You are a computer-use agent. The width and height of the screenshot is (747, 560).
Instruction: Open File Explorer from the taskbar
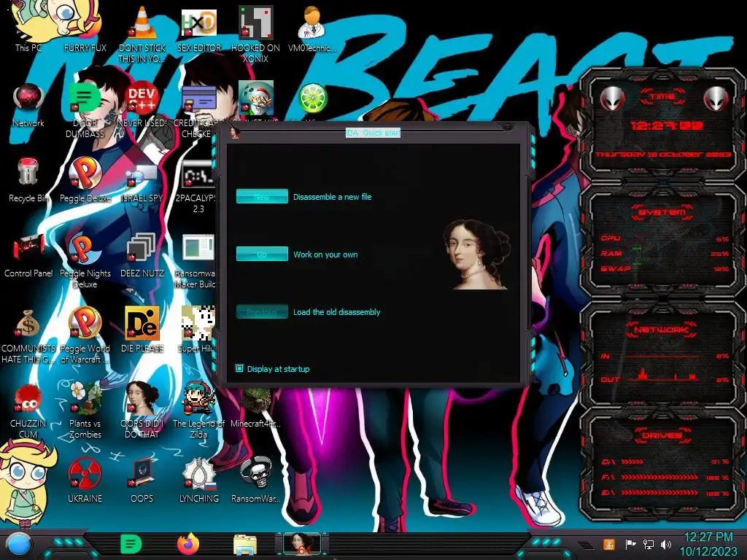(x=245, y=545)
